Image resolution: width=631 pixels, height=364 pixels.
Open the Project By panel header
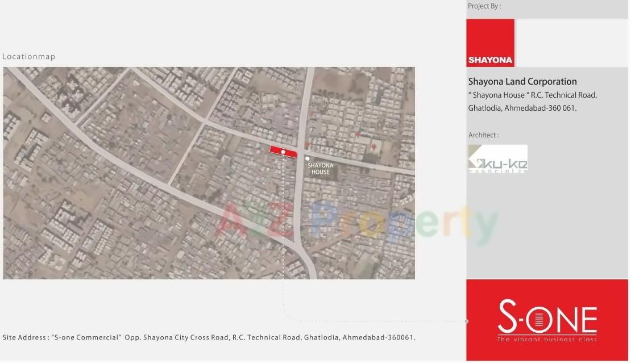[x=484, y=6]
